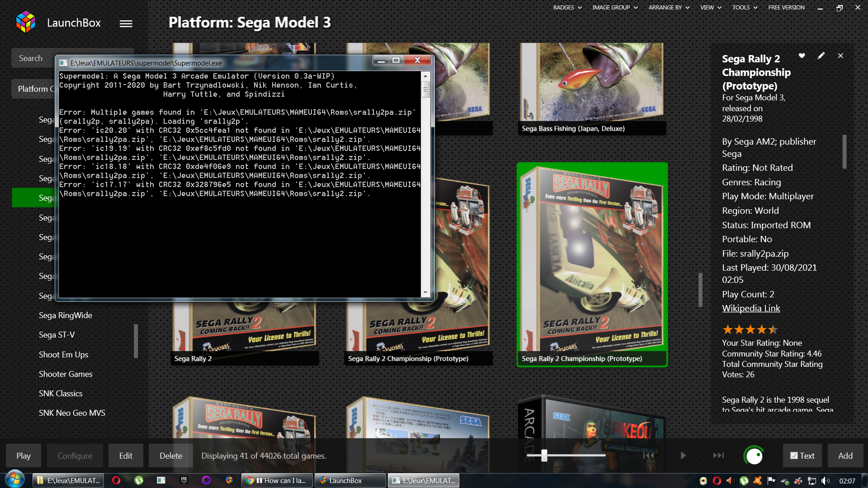Open E:\Jeux folder taskbar button
868x488 pixels.
point(68,480)
